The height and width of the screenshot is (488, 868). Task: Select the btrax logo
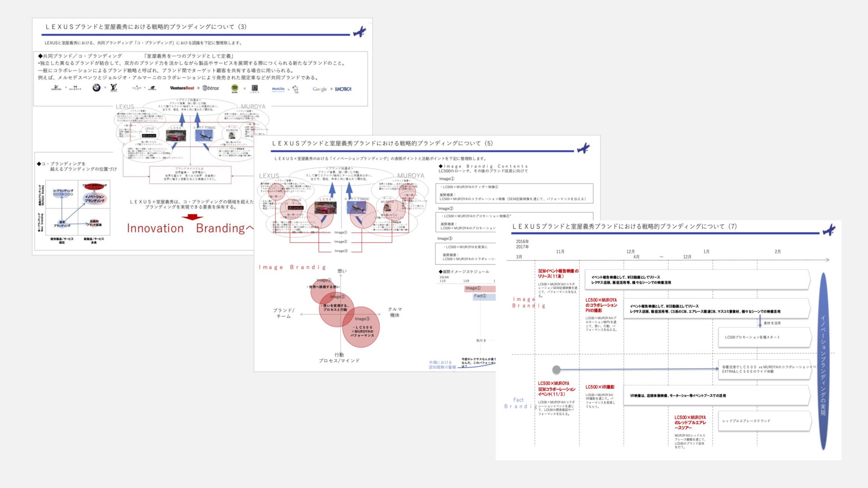coord(211,88)
